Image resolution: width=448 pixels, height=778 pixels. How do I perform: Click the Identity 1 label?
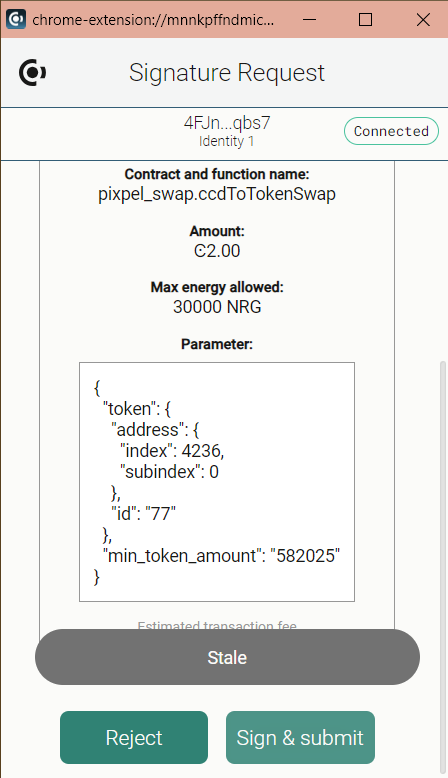click(x=227, y=141)
